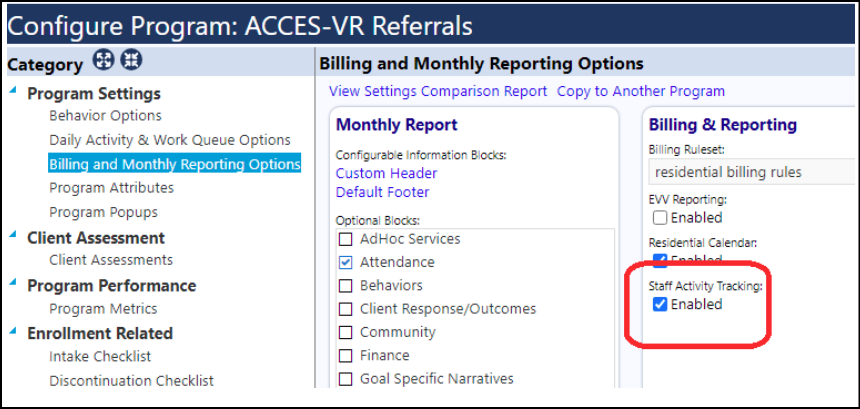The image size is (860, 409).
Task: Click the Billing Ruleset field
Action: [x=751, y=172]
